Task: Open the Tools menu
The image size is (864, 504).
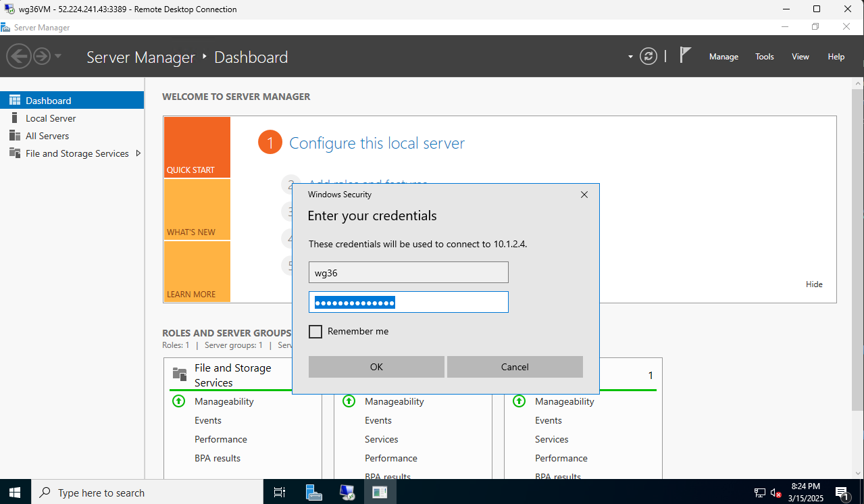Action: coord(764,57)
